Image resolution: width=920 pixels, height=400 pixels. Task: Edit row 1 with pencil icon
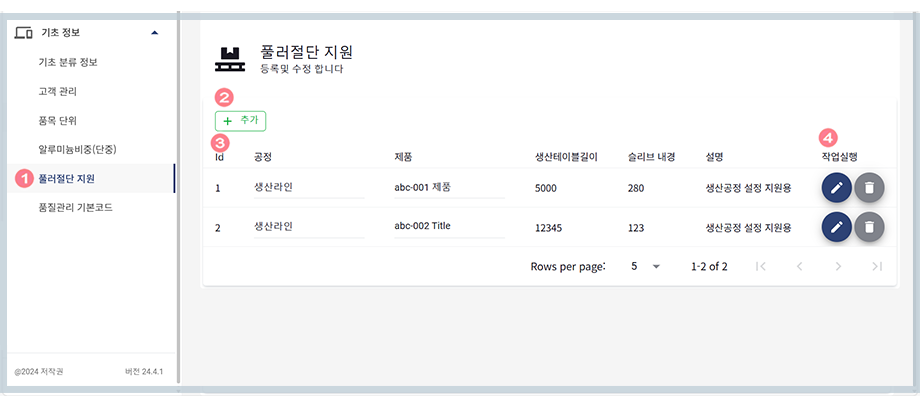837,187
